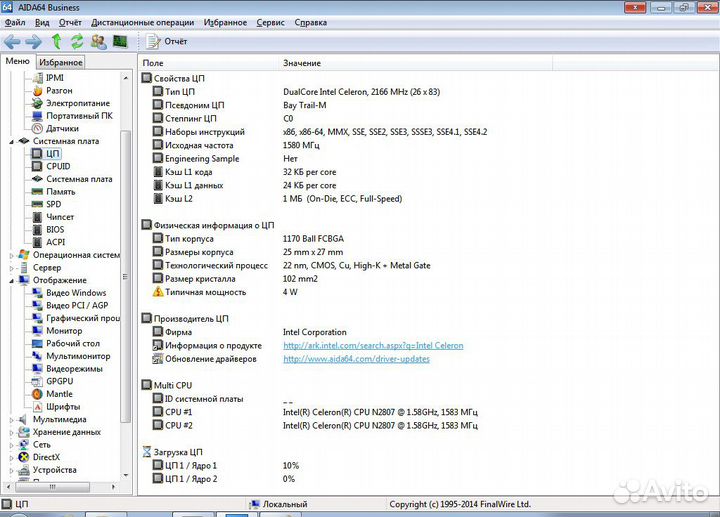Select the Разгон tree item
The height and width of the screenshot is (517, 720).
click(59, 90)
